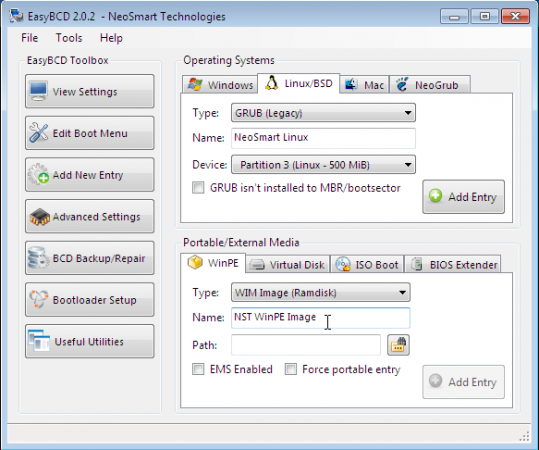Click the chip icon on Advanced Settings
The width and height of the screenshot is (539, 450).
pos(40,217)
